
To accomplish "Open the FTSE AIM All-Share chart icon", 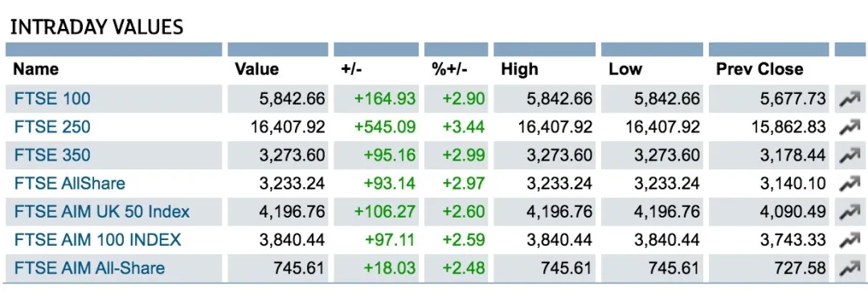I will (850, 269).
